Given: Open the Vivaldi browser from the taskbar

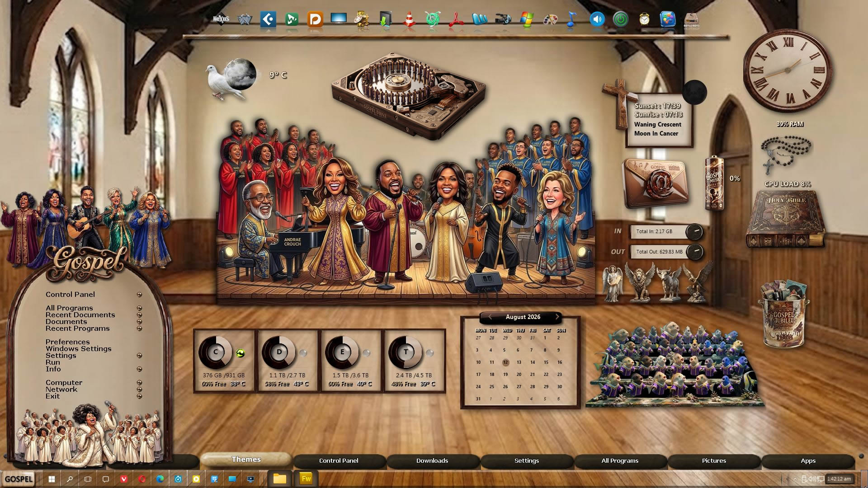Looking at the screenshot, I should pyautogui.click(x=124, y=479).
